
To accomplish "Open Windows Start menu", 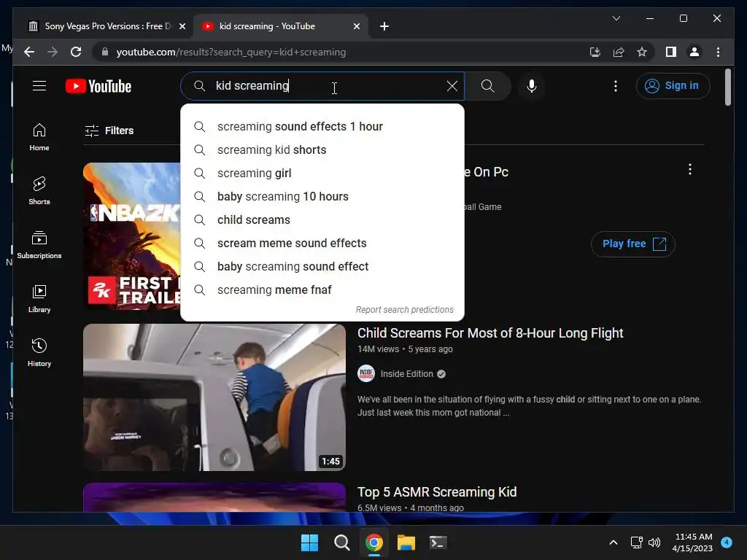I will [x=309, y=542].
